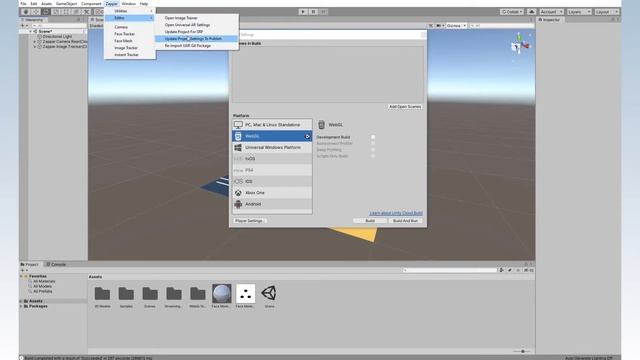Click the Play button

pos(303,12)
